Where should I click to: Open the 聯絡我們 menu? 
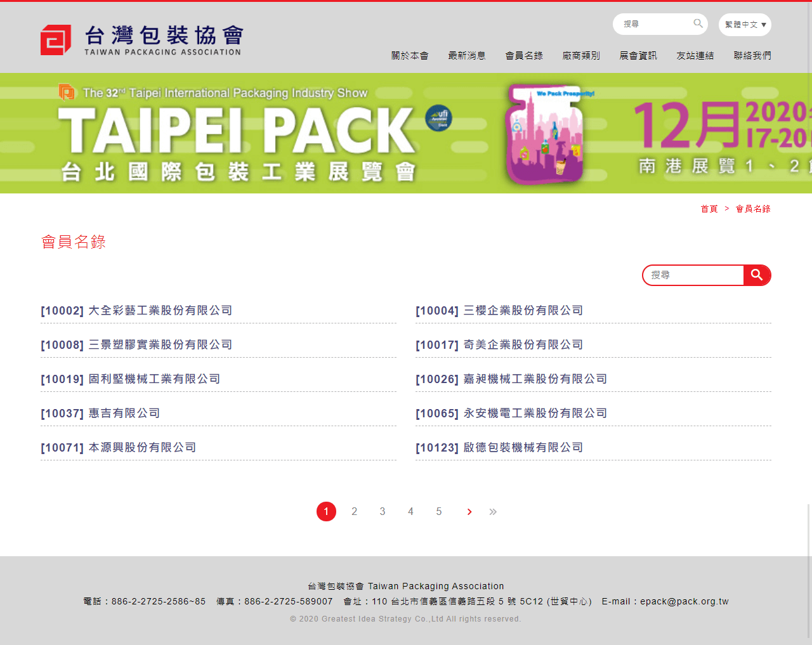point(752,56)
